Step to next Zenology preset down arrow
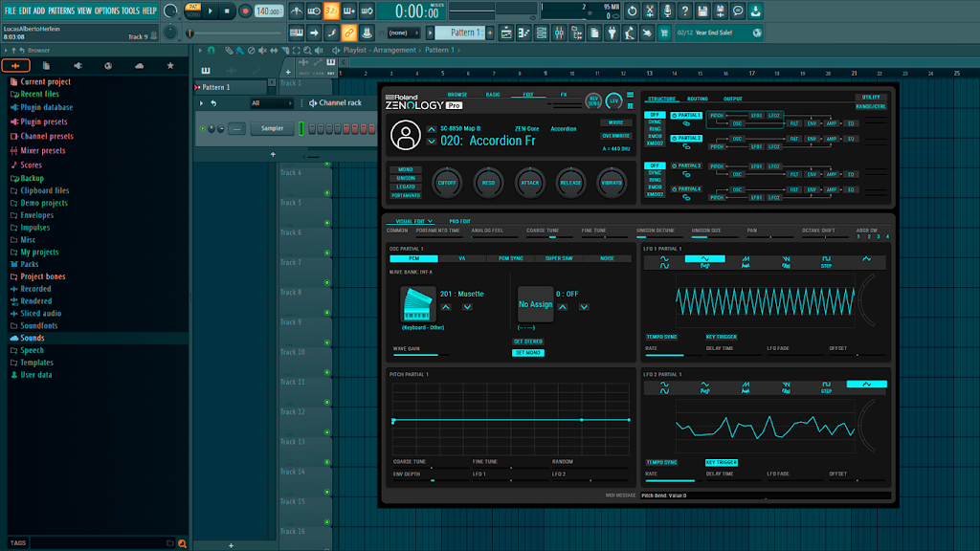The width and height of the screenshot is (980, 551). coord(432,142)
